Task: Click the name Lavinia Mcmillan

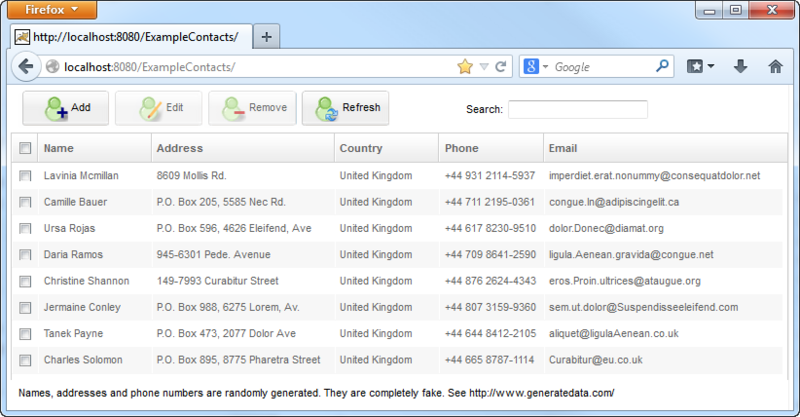Action: pyautogui.click(x=81, y=176)
